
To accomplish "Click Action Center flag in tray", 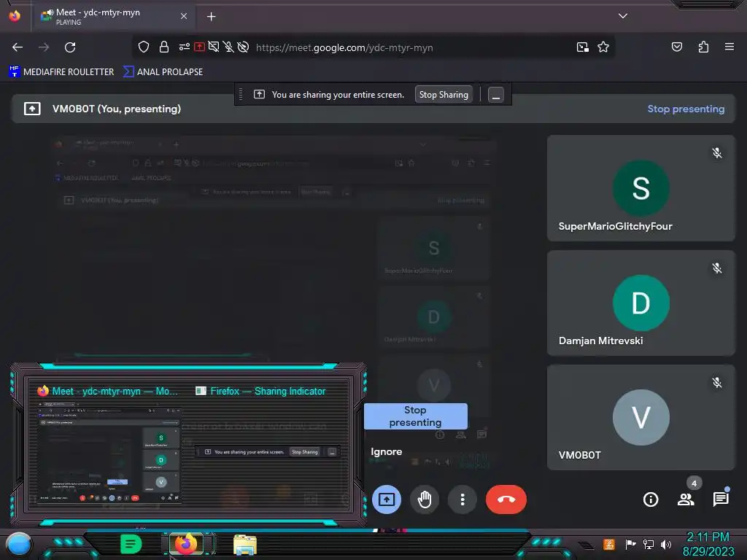I will coord(630,544).
